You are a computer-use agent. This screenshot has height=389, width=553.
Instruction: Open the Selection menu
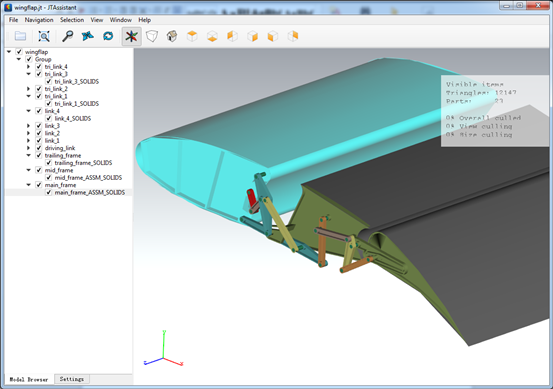point(72,20)
